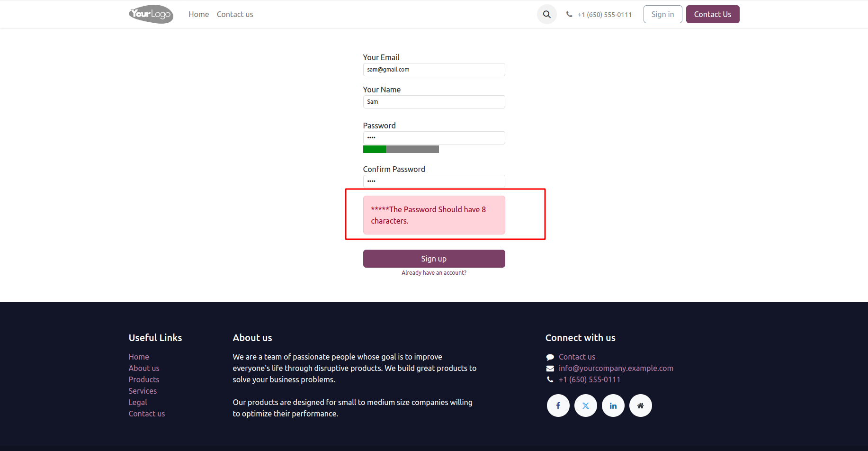Click the Confirm Password field
This screenshot has height=451, width=868.
click(x=434, y=181)
